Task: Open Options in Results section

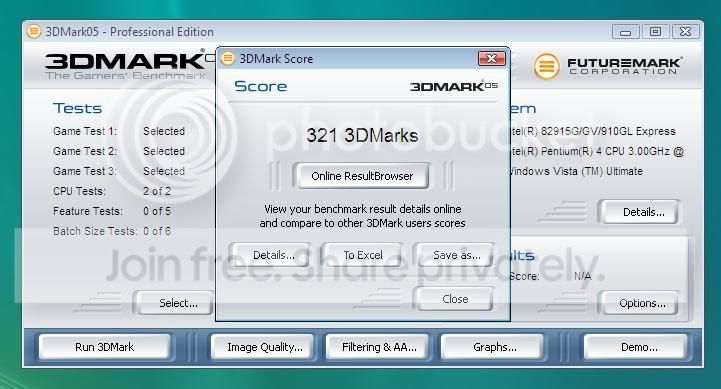Action: [639, 303]
